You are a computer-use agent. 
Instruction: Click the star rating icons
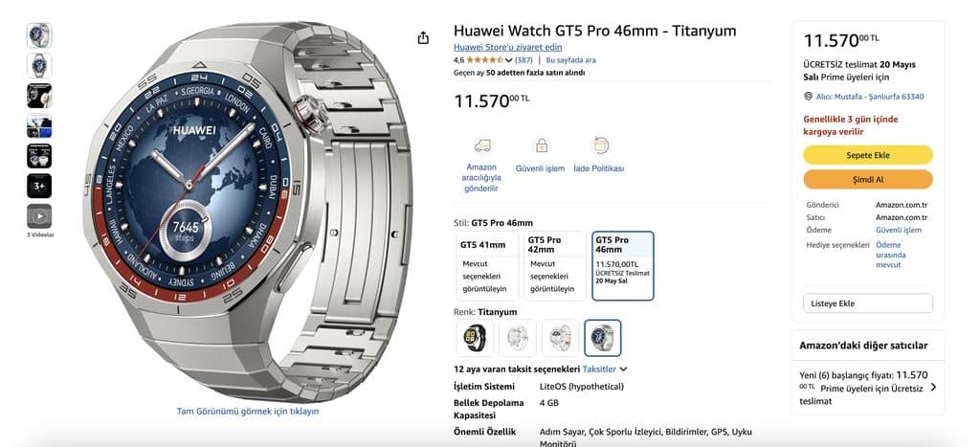pos(484,60)
